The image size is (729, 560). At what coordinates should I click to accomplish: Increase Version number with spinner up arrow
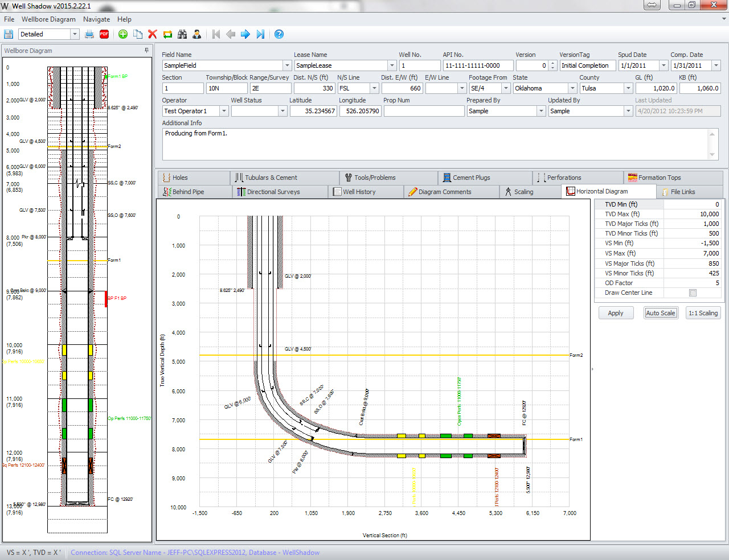click(552, 63)
